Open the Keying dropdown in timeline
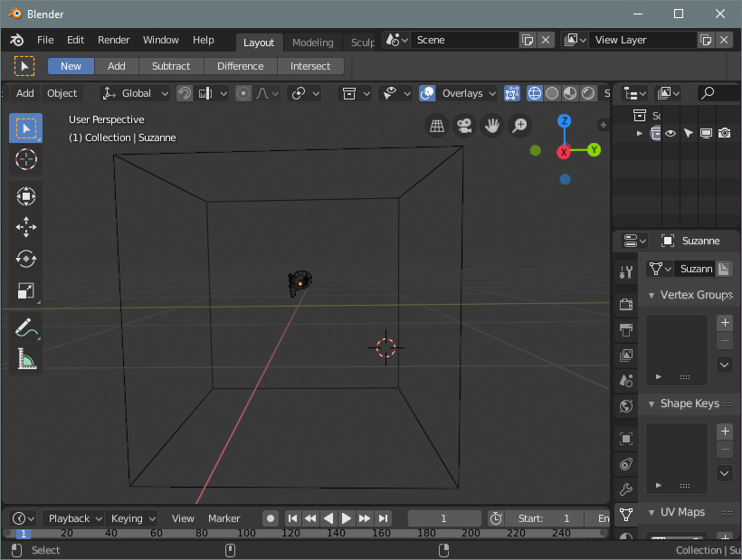Image resolution: width=742 pixels, height=560 pixels. pos(132,518)
